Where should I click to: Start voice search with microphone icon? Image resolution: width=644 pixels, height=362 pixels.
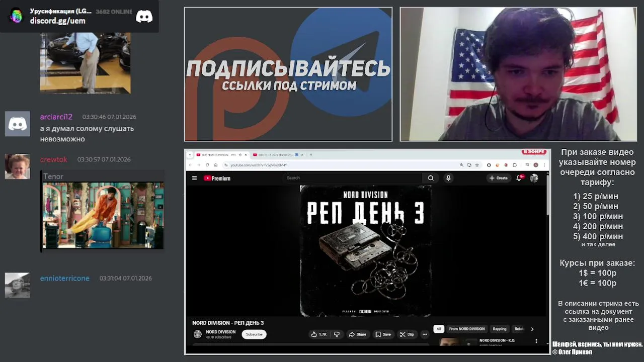(x=448, y=178)
